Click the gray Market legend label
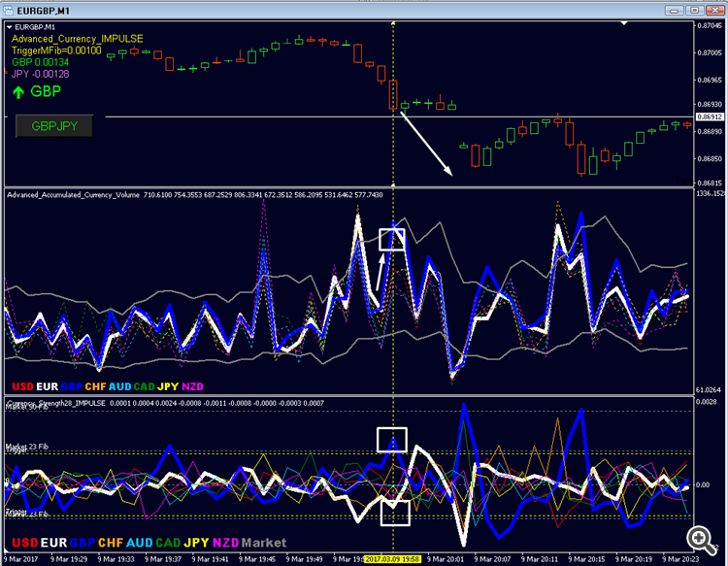 click(264, 543)
